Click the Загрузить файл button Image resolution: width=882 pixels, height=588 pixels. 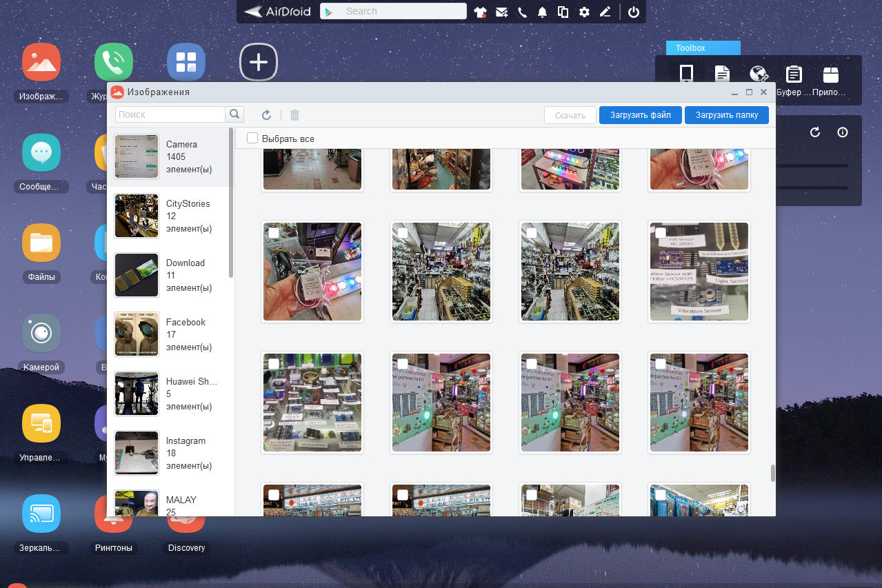(641, 115)
